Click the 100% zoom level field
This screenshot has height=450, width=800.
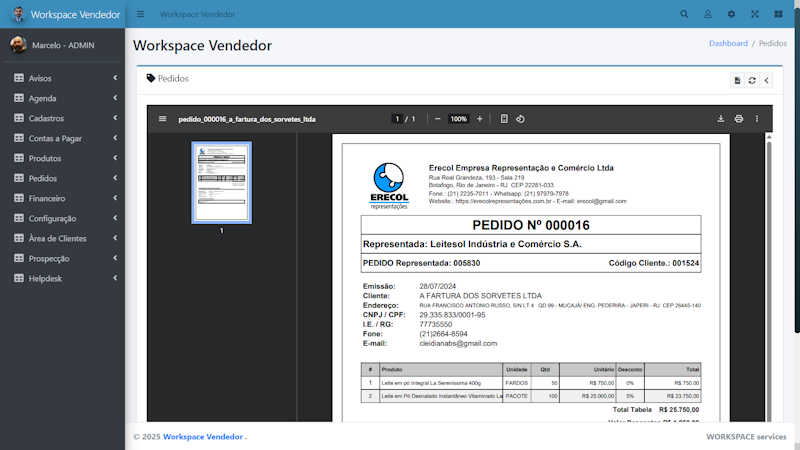[458, 119]
